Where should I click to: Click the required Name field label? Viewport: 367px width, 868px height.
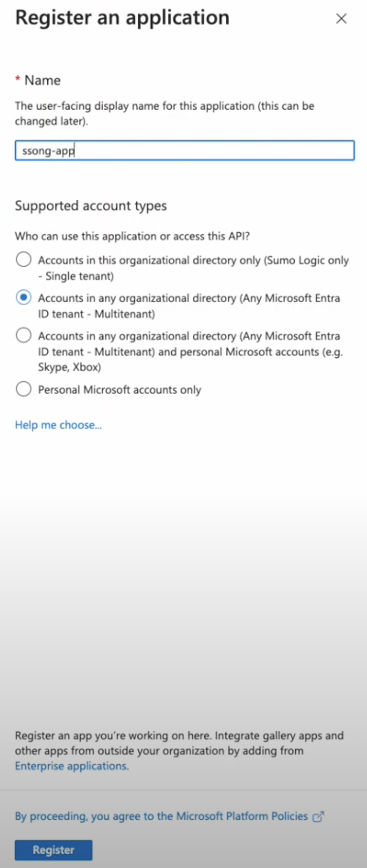[42, 80]
